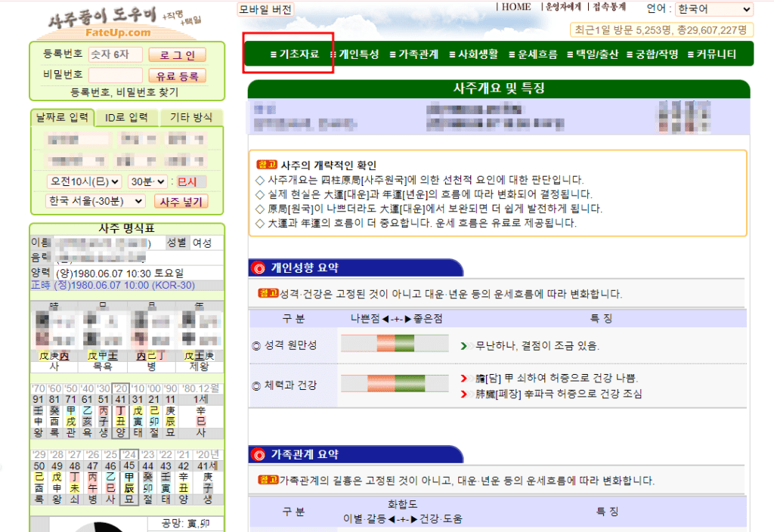This screenshot has width=774, height=532.
Task: Click the 권고 badge under 가족관계 요약
Action: [x=268, y=480]
